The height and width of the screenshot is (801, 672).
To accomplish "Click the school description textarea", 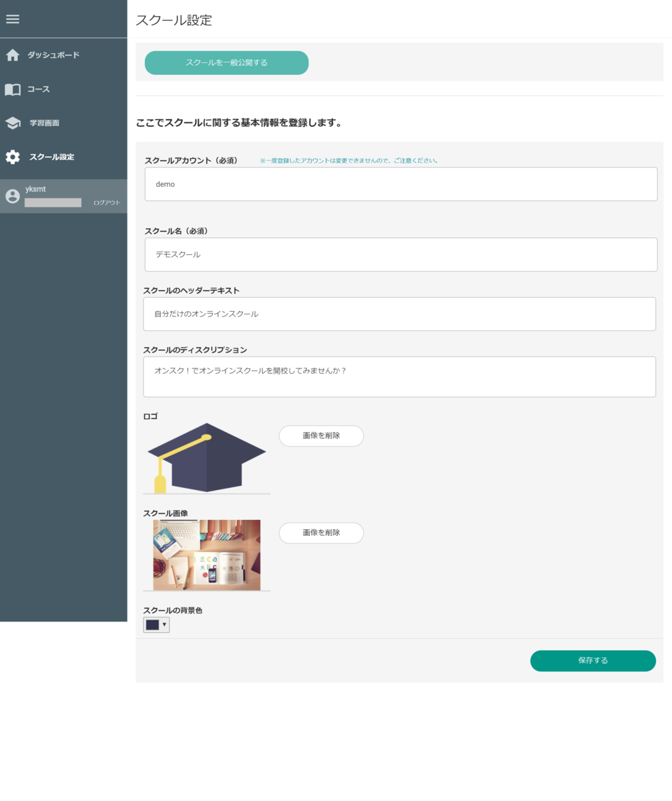I will [400, 376].
